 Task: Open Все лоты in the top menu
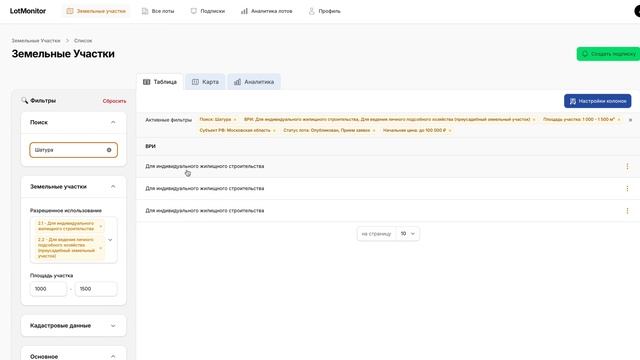pos(158,11)
